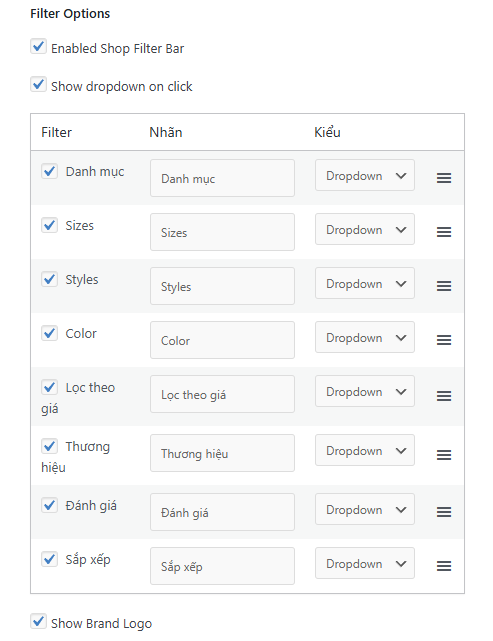Toggle the Sizes filter checkbox
The image size is (493, 641).
(49, 225)
